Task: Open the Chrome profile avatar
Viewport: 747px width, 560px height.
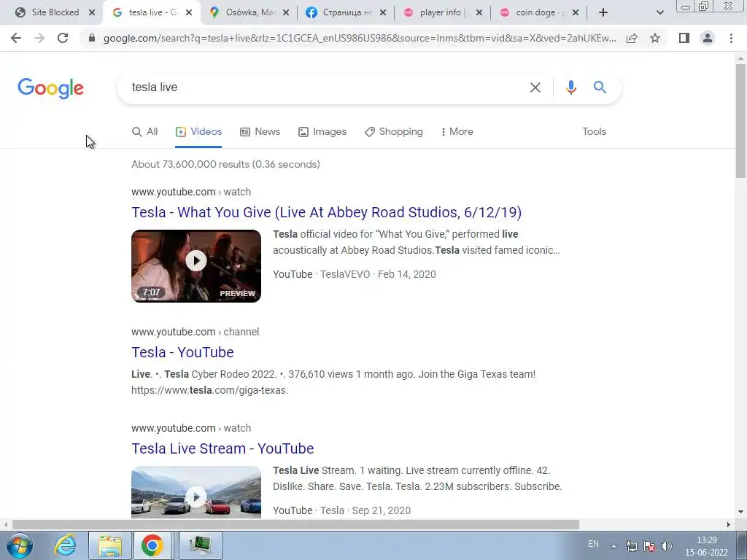Action: (x=708, y=38)
